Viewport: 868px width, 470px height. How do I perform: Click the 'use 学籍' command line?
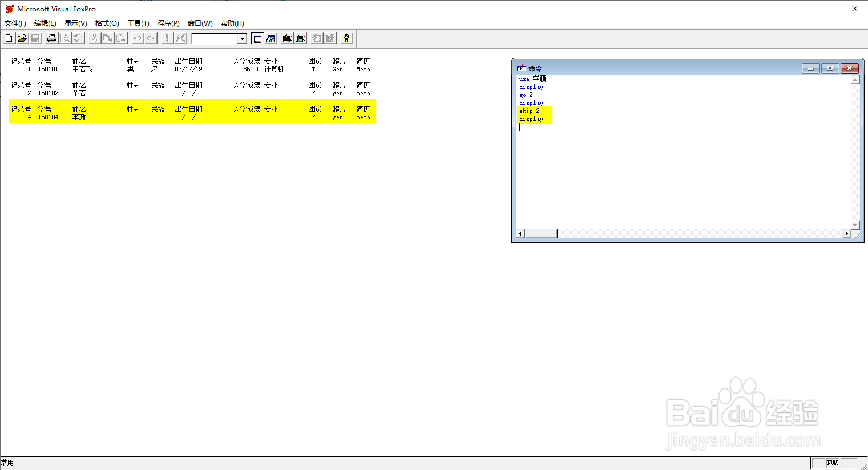pyautogui.click(x=532, y=79)
